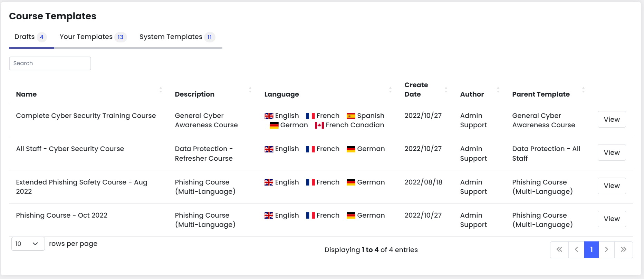Go to the first page
Viewport: 644px width, 279px height.
[x=559, y=250]
